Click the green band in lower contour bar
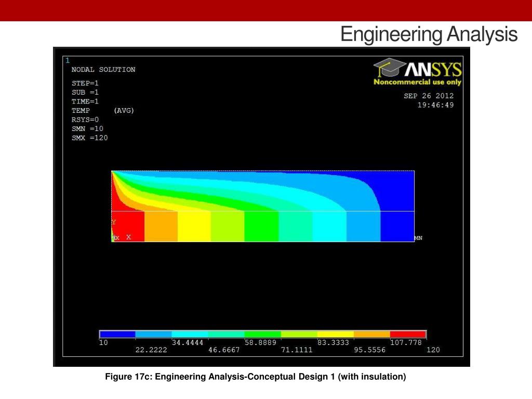 coord(261,227)
